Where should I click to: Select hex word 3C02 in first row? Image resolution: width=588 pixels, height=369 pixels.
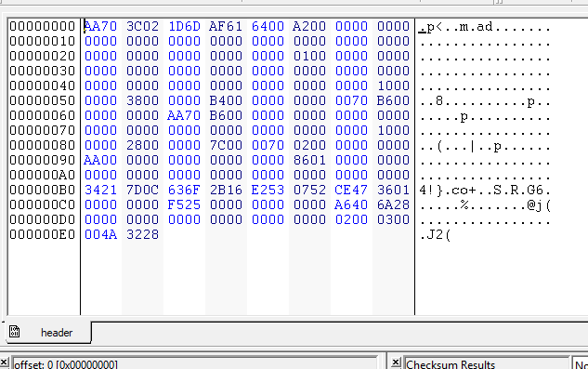click(x=142, y=26)
